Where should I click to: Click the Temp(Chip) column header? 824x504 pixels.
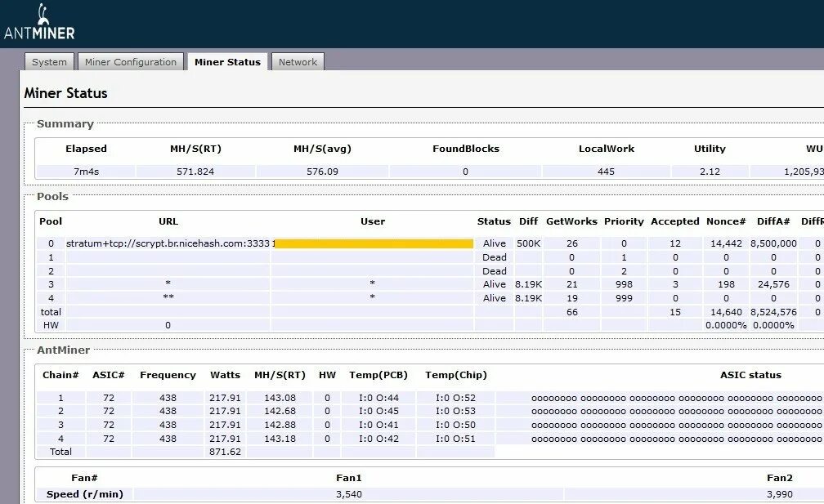[456, 376]
